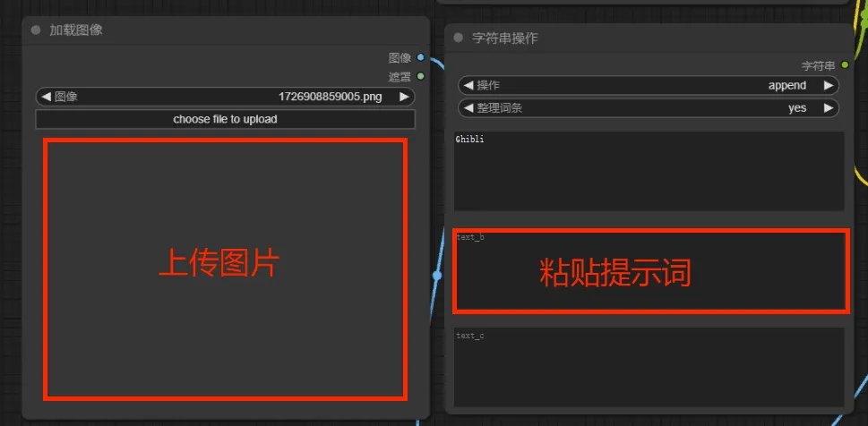
Task: Collapse the 字符串操作 node using its gray dot
Action: point(459,38)
